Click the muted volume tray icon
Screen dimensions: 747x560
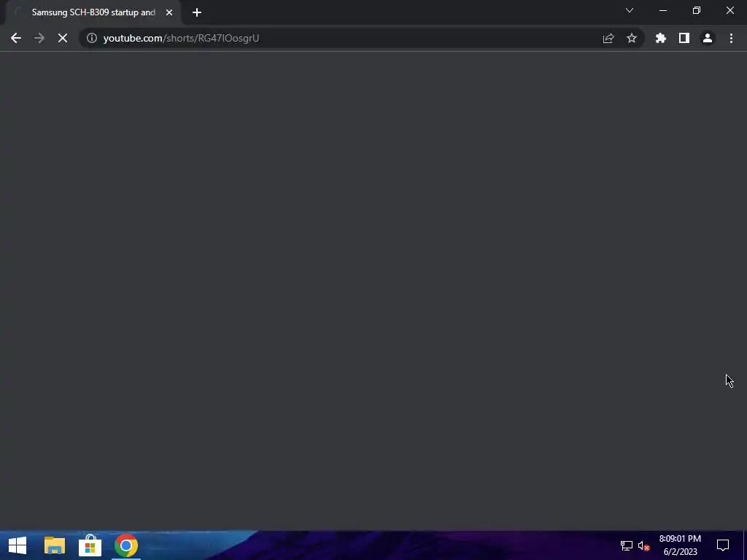pyautogui.click(x=643, y=545)
